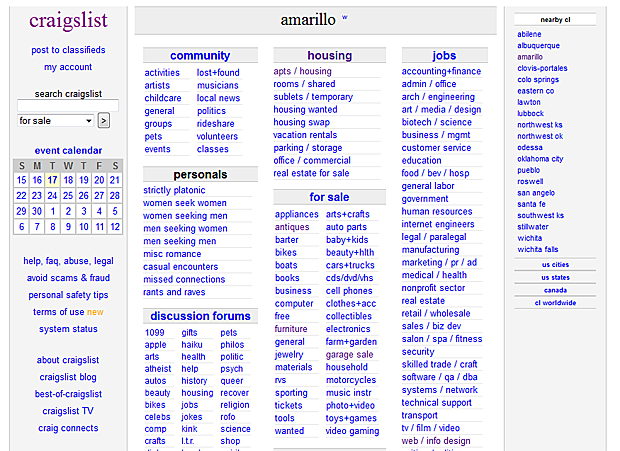The width and height of the screenshot is (620, 451).
Task: Click the search submit arrow button
Action: pyautogui.click(x=104, y=121)
